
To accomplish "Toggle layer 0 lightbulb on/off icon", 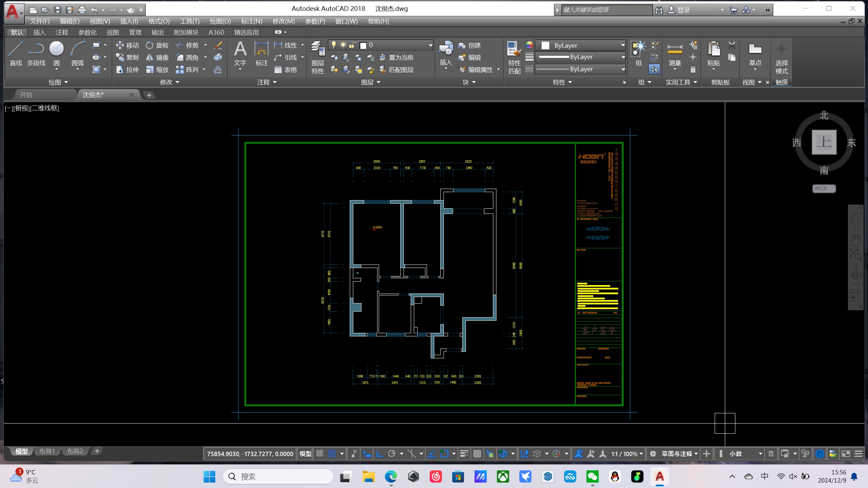I will point(334,45).
